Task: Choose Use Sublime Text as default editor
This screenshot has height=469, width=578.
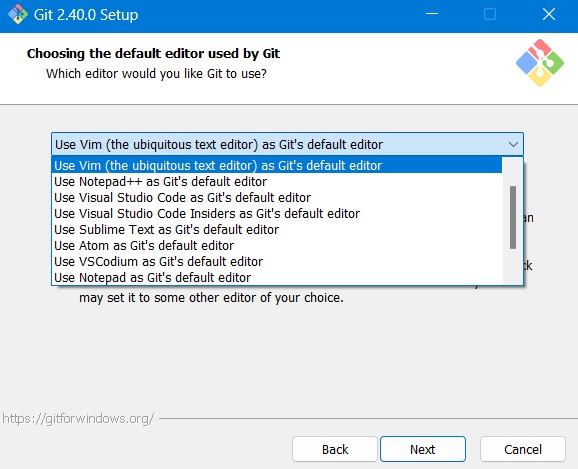Action: pyautogui.click(x=277, y=230)
